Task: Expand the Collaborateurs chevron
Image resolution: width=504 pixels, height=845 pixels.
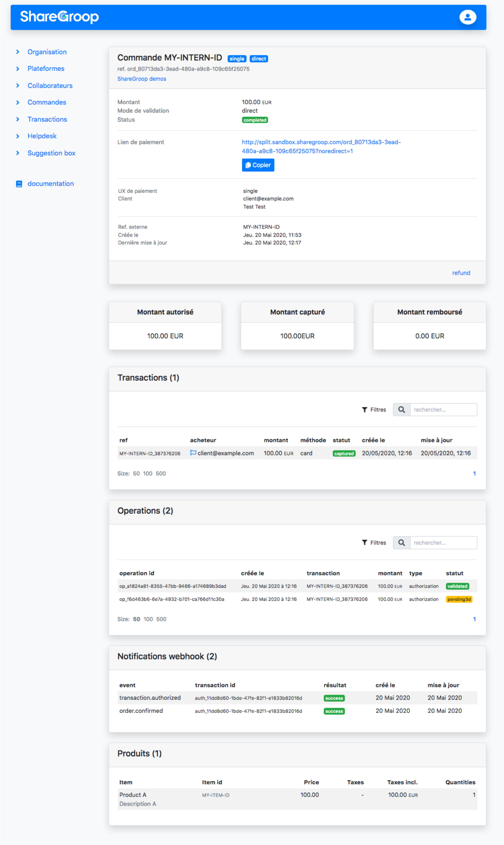Action: coord(18,86)
